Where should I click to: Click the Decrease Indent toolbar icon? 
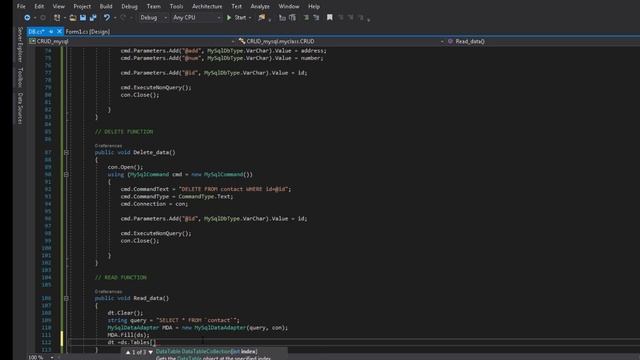click(x=306, y=18)
